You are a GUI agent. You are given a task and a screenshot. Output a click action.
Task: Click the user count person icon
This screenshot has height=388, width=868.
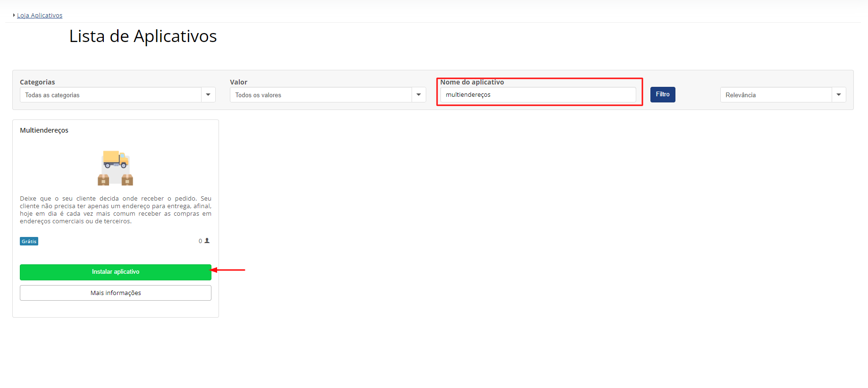click(207, 241)
